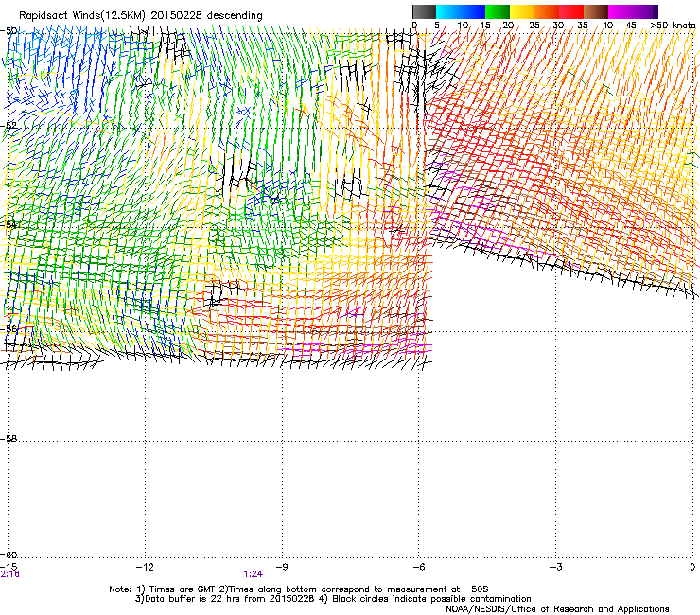Click the '-54' latitude axis label
The width and height of the screenshot is (700, 615).
click(9, 224)
